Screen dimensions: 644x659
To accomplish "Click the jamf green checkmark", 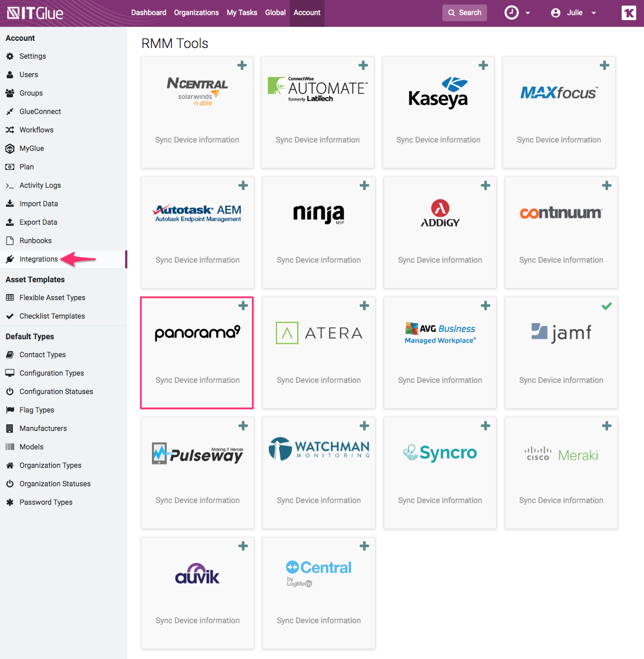I will pyautogui.click(x=607, y=306).
